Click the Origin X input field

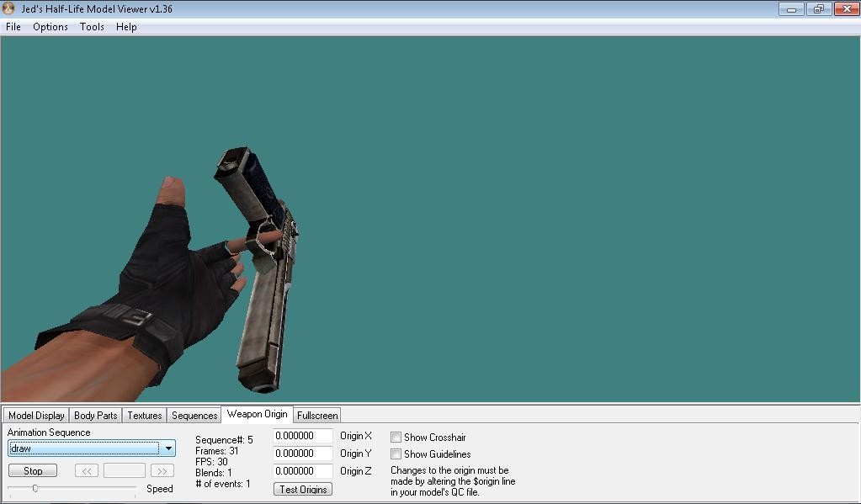[302, 436]
